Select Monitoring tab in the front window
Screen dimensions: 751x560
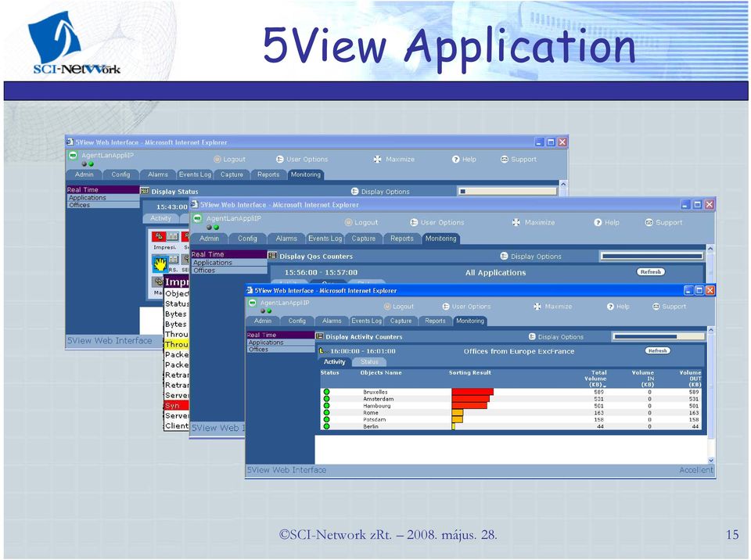point(470,321)
